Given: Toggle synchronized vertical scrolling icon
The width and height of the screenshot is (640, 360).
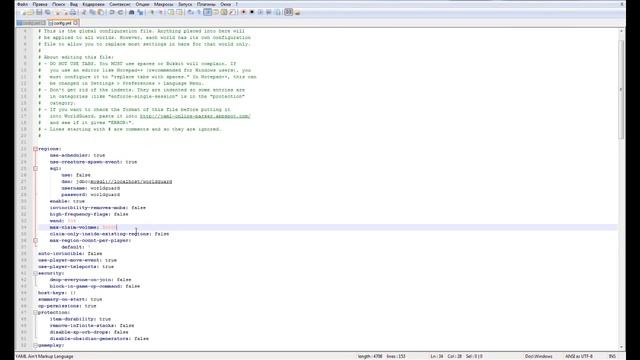Looking at the screenshot, I should 171,12.
